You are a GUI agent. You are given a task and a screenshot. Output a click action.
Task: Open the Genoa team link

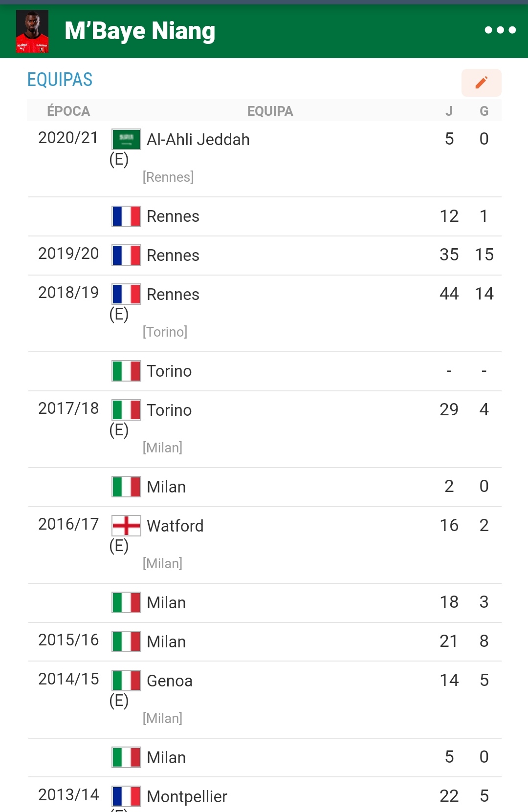coord(170,681)
